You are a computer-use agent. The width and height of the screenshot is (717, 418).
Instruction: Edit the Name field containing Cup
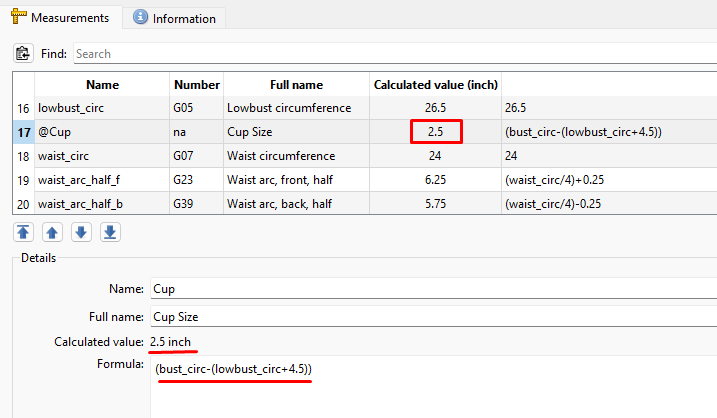430,289
